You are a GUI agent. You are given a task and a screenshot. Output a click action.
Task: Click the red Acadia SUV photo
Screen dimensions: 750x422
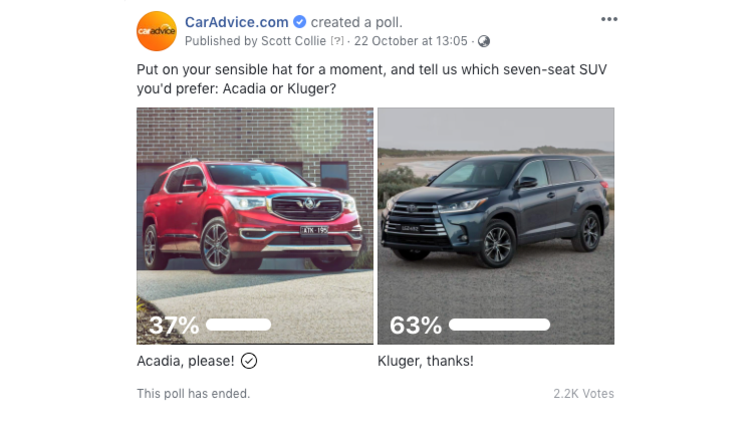255,210
